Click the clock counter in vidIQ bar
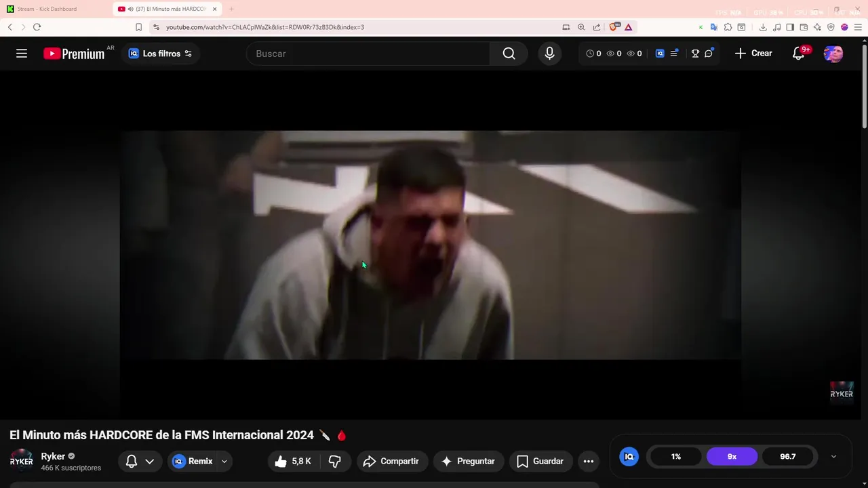This screenshot has width=868, height=488. click(x=593, y=54)
